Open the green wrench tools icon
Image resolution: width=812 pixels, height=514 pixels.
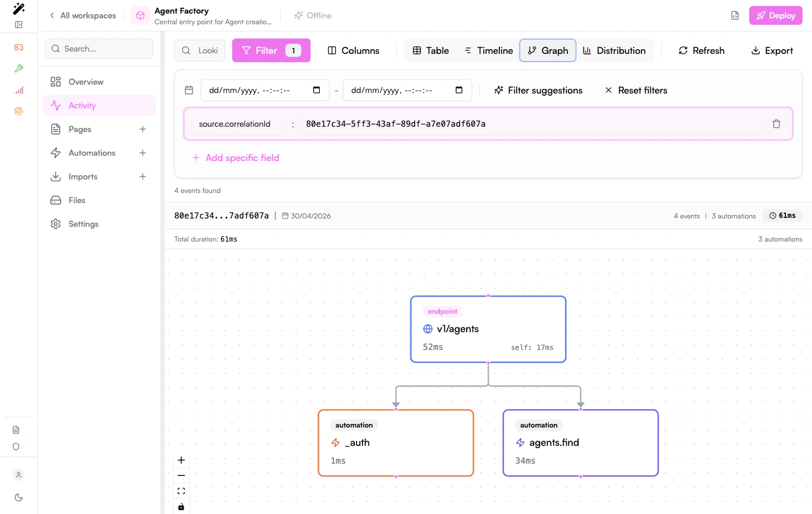coord(18,69)
